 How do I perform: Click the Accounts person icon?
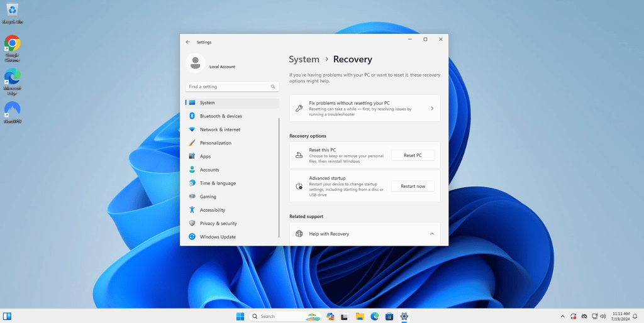pos(192,170)
